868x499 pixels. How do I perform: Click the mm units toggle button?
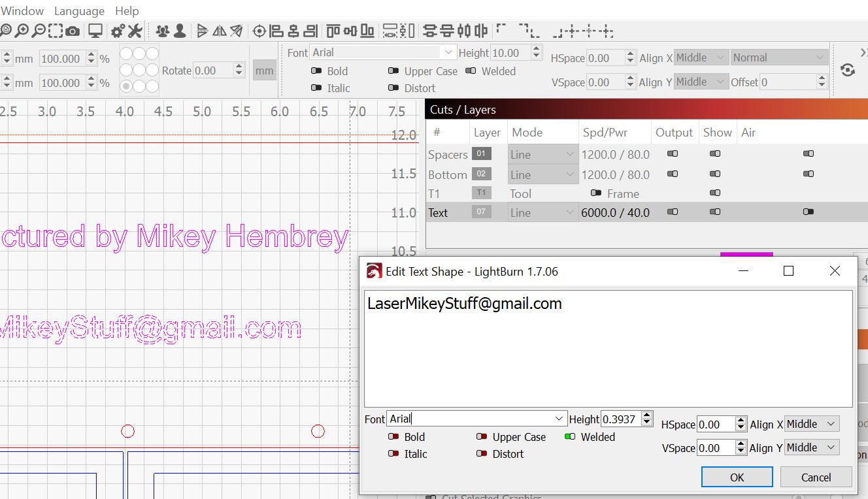click(x=265, y=71)
